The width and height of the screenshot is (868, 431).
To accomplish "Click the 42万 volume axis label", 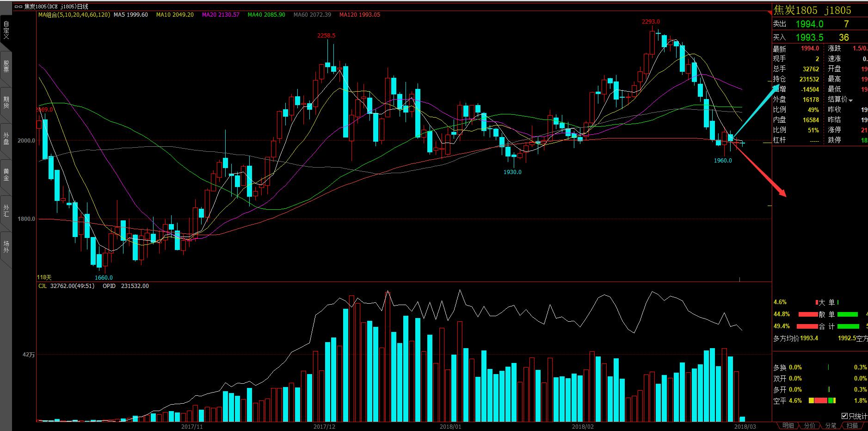I will 29,355.
